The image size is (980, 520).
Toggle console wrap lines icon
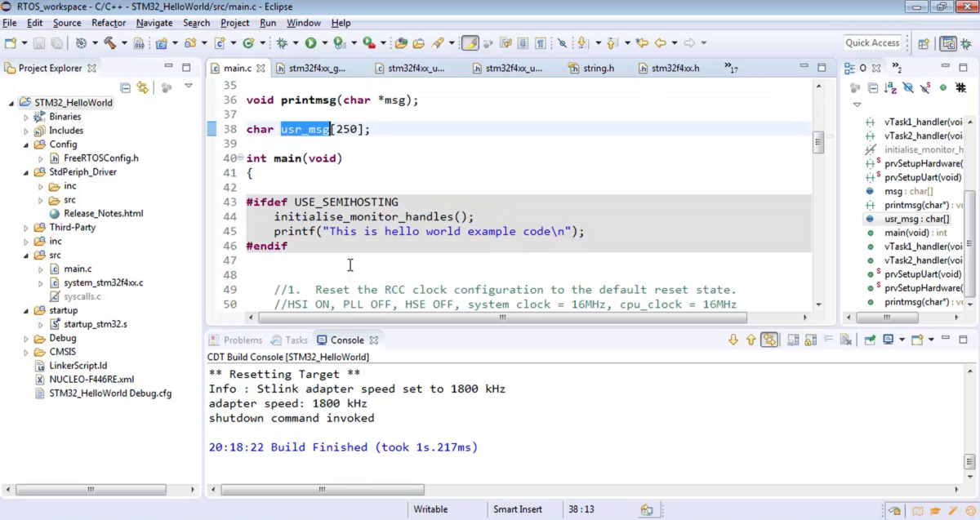pyautogui.click(x=828, y=339)
